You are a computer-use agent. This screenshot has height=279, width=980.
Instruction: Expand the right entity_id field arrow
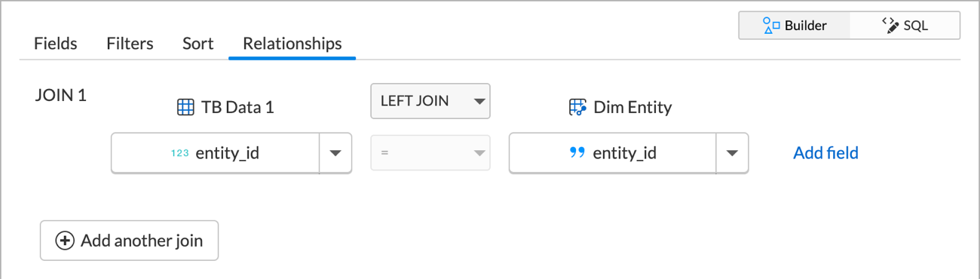(732, 153)
